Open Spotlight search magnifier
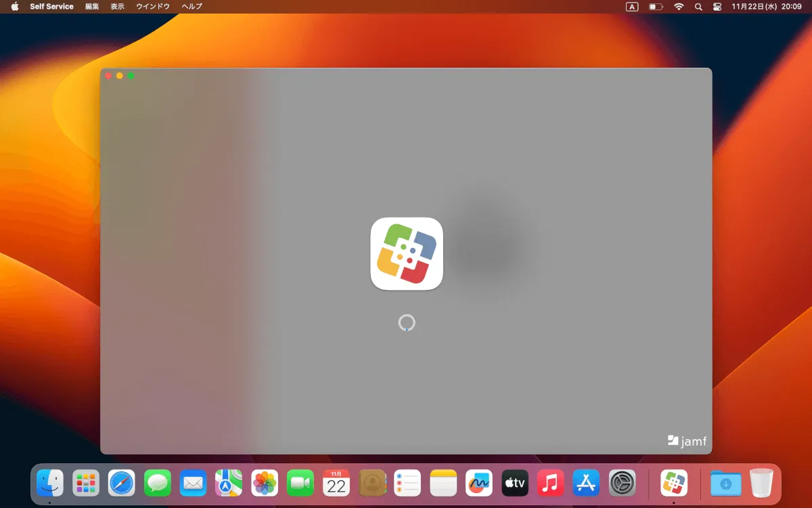This screenshot has height=508, width=812. (698, 7)
